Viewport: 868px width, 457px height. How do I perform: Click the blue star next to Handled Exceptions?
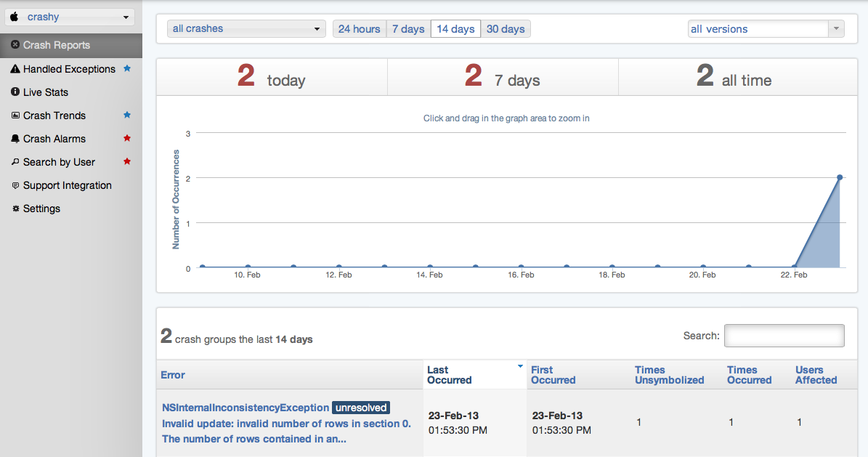(x=127, y=69)
